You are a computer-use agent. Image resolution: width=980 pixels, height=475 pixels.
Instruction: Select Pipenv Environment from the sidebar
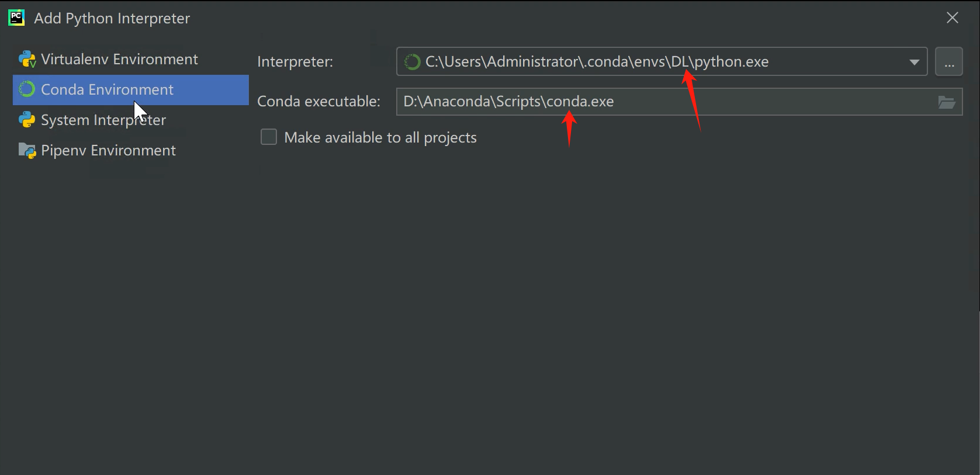[108, 150]
